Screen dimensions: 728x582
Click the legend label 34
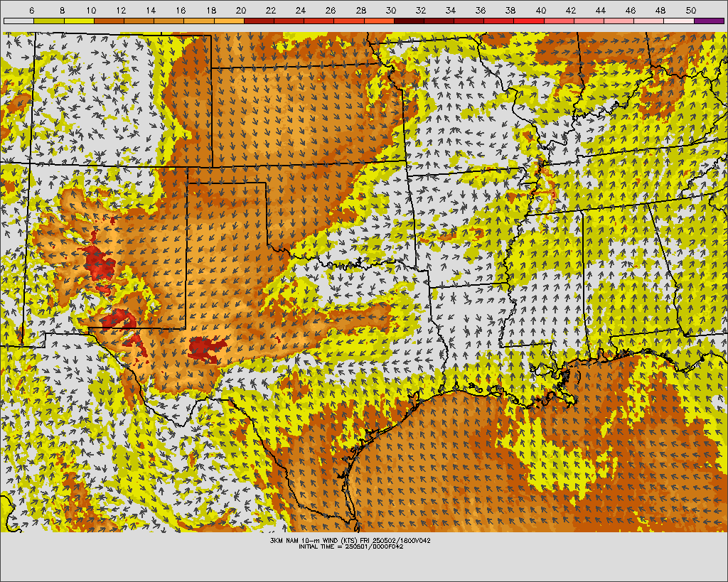coord(450,10)
